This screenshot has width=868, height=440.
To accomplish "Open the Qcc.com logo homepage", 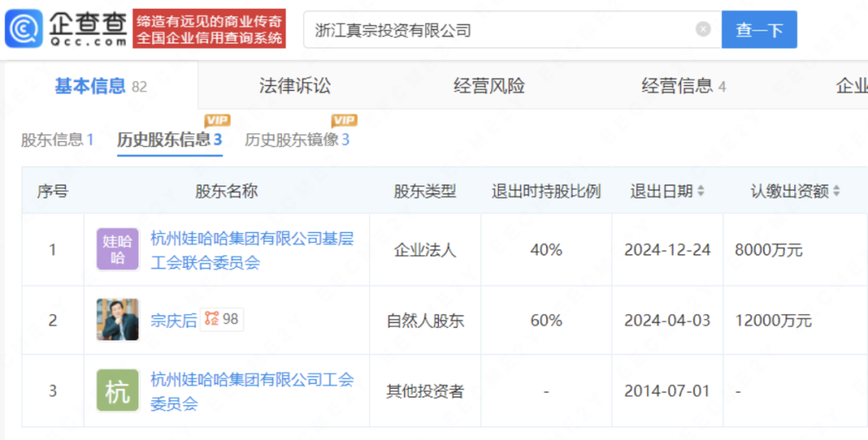I will (x=66, y=28).
